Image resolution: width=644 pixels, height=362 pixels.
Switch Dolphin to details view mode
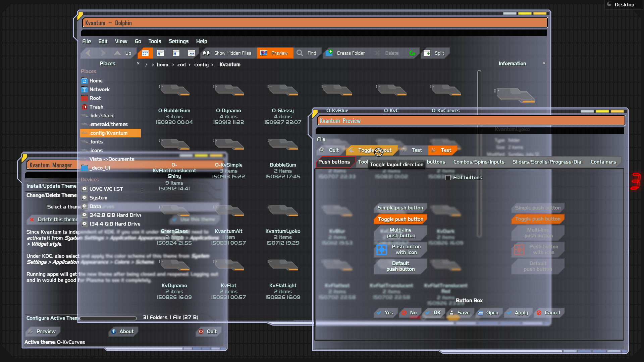coord(176,53)
